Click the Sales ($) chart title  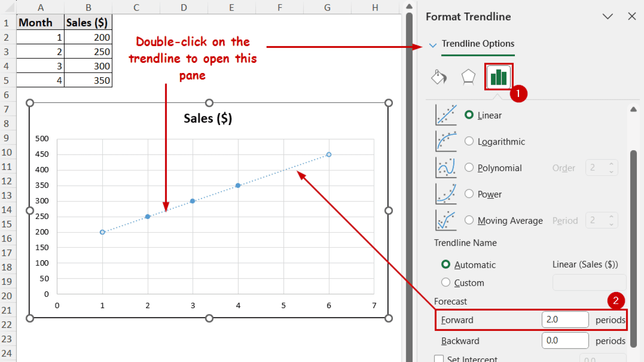pyautogui.click(x=208, y=118)
